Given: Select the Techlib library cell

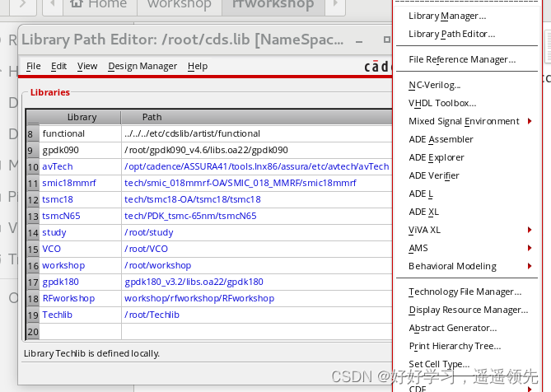Looking at the screenshot, I should click(80, 315).
